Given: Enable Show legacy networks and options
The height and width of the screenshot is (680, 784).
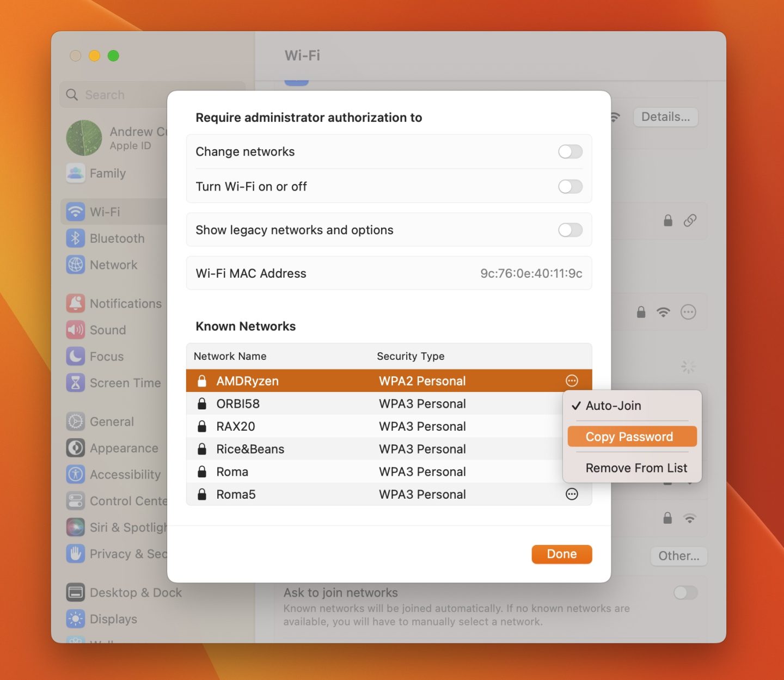Looking at the screenshot, I should coord(570,230).
